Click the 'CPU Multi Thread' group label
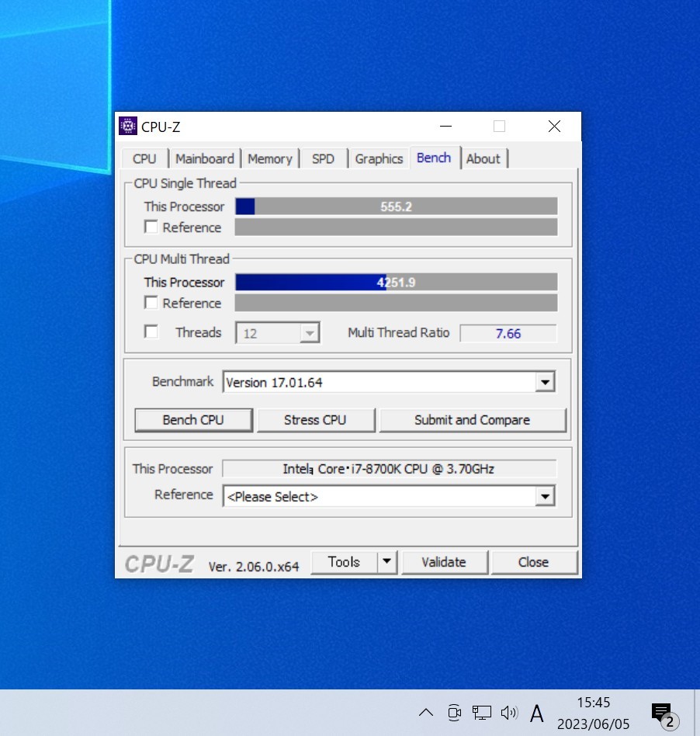Viewport: 700px width, 736px height. click(x=182, y=259)
